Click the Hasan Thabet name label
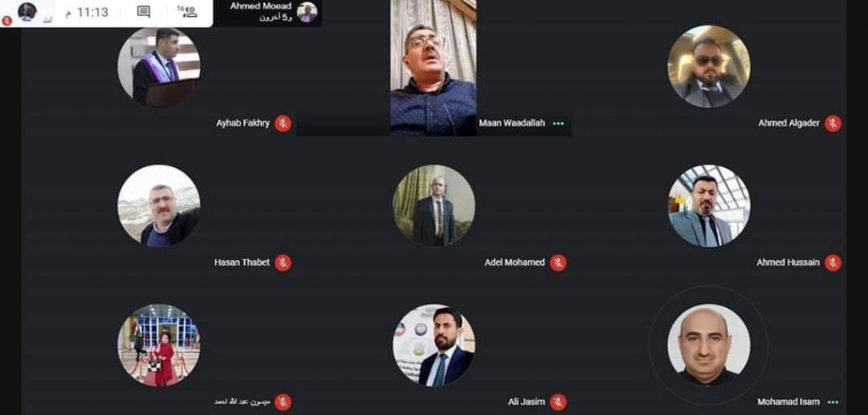868x415 pixels. (242, 262)
